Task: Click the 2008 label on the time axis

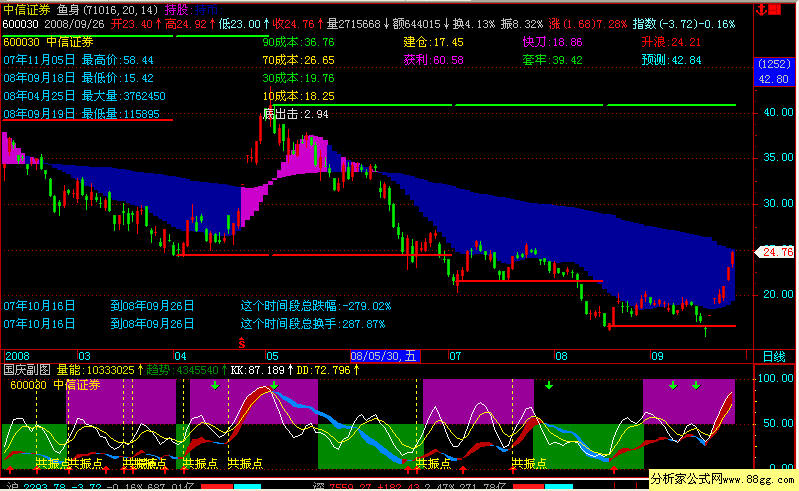Action: tap(17, 356)
